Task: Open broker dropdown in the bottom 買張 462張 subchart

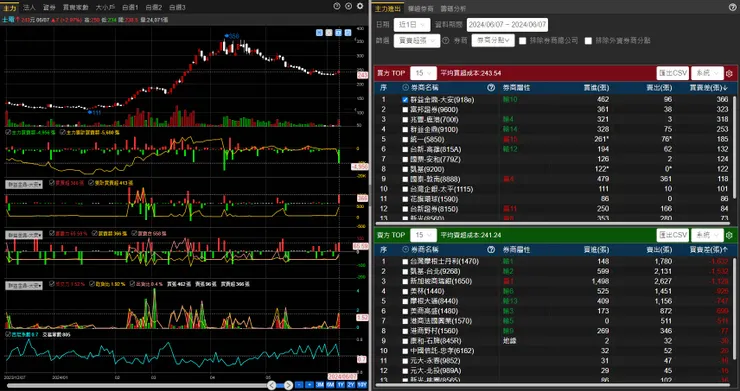Action: (24, 285)
